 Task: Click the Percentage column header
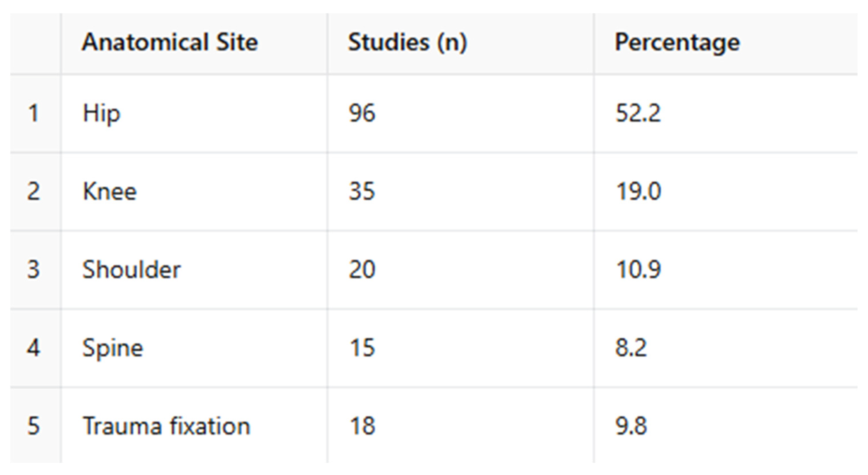click(677, 43)
